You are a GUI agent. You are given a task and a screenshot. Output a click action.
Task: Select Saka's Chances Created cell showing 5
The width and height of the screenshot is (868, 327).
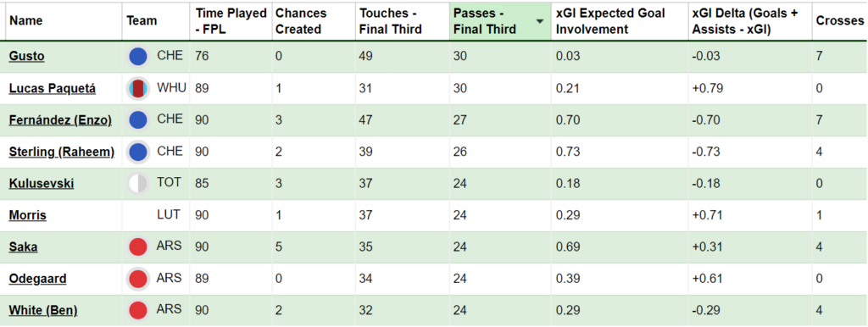pos(314,247)
